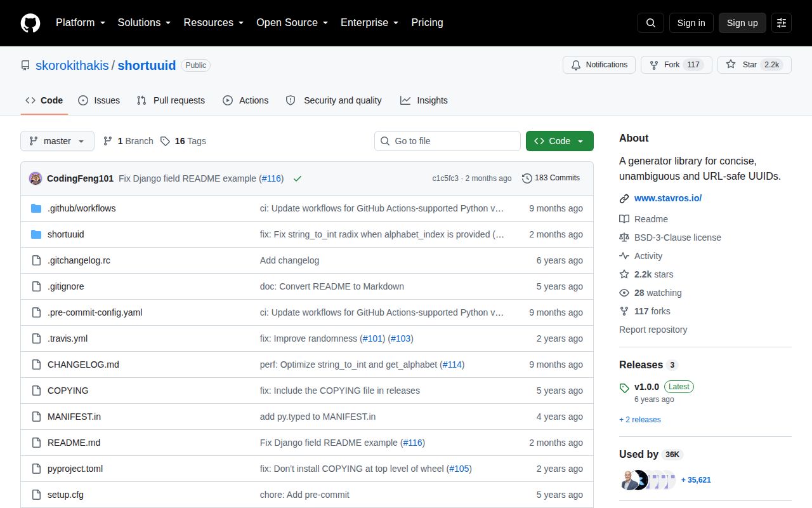The height and width of the screenshot is (508, 812).
Task: Open #105 link in pyproject.toml row
Action: tap(461, 469)
